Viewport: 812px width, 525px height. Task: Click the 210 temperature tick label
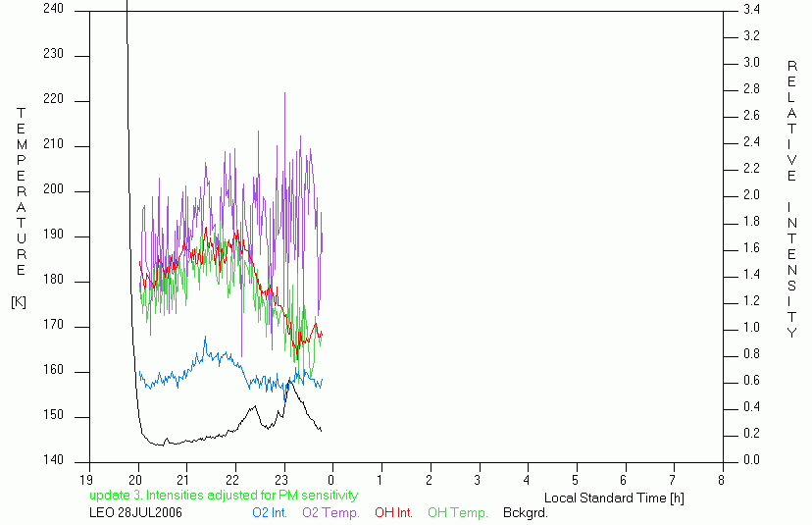53,144
